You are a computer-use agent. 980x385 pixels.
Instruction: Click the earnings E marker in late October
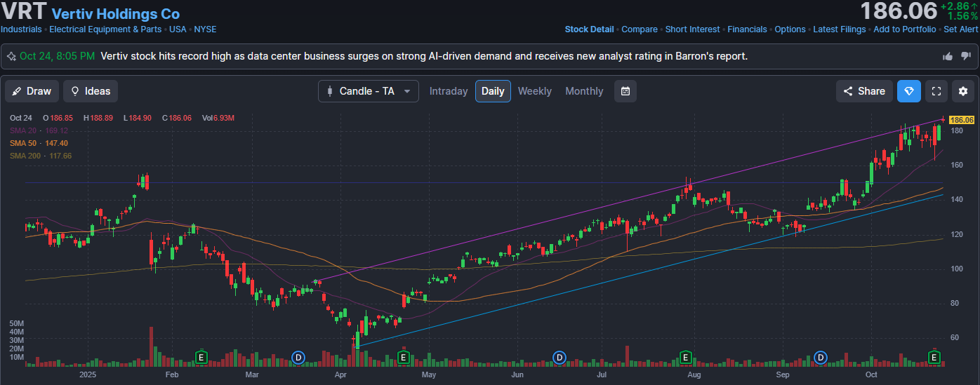(934, 358)
